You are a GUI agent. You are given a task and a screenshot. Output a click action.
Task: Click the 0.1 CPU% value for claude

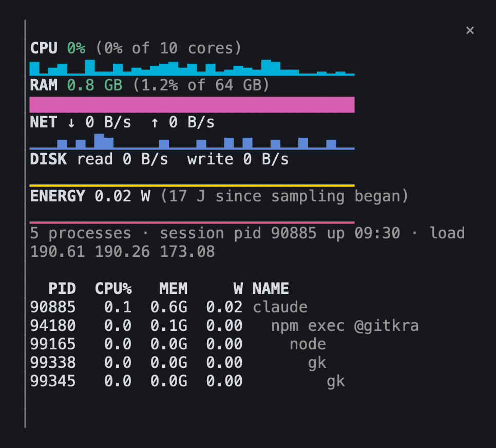tap(118, 307)
